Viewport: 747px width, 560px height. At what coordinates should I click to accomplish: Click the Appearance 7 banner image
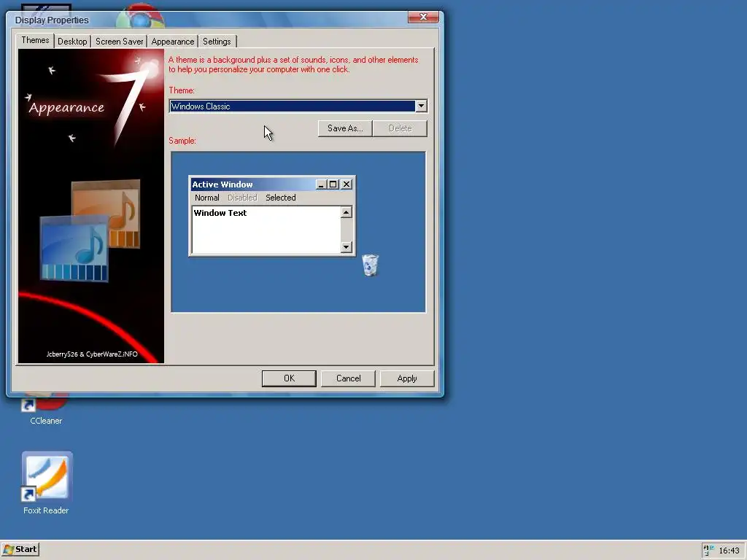pyautogui.click(x=91, y=206)
